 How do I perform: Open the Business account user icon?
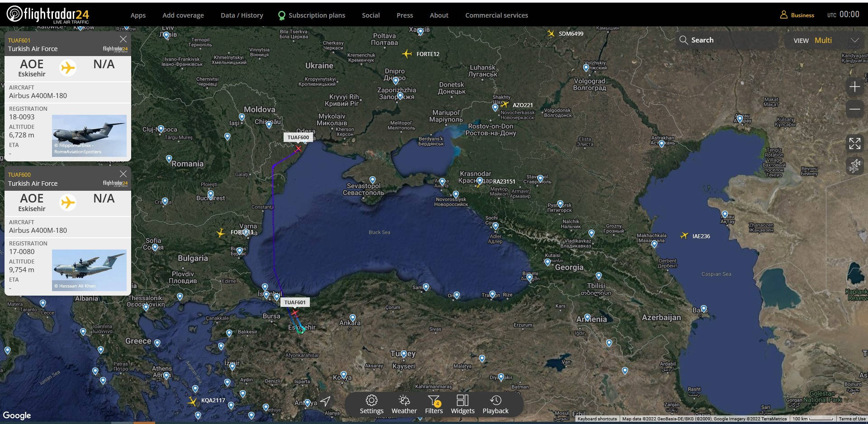click(783, 15)
